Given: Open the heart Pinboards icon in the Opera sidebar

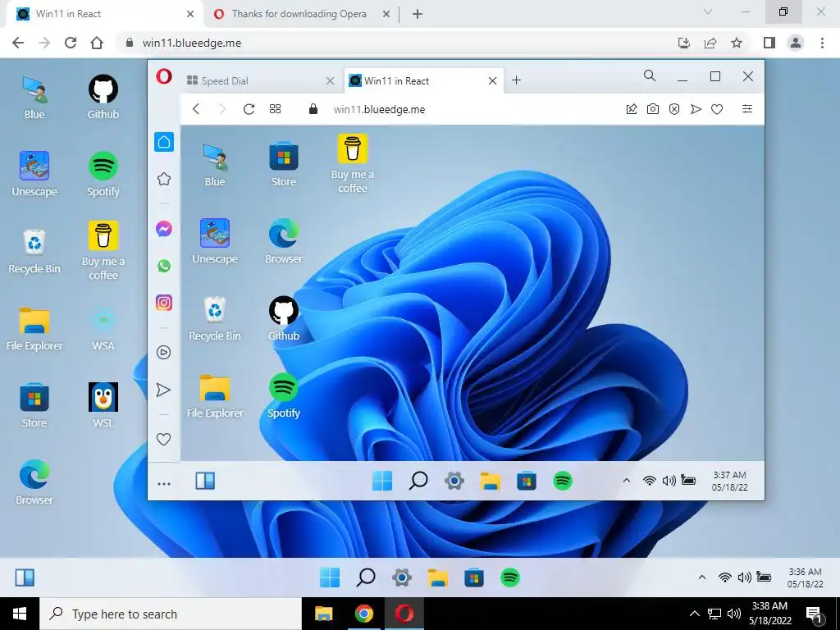Looking at the screenshot, I should tap(164, 440).
